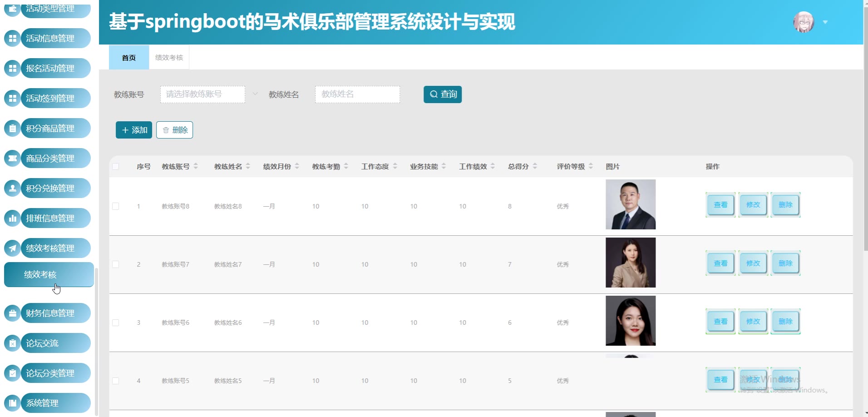Sort the table by 教练账号 column
Screen dimensions: 868x417
(196, 166)
